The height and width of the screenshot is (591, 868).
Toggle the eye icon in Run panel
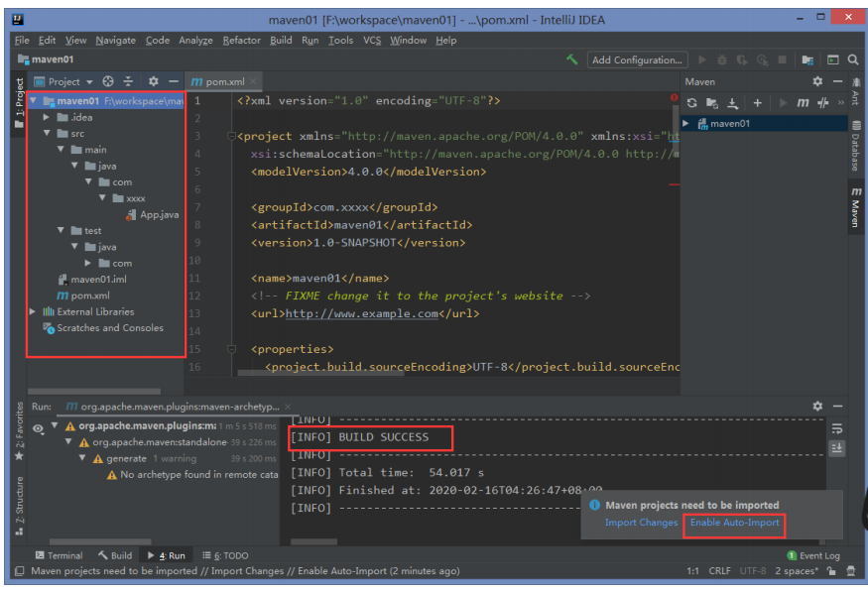point(38,428)
